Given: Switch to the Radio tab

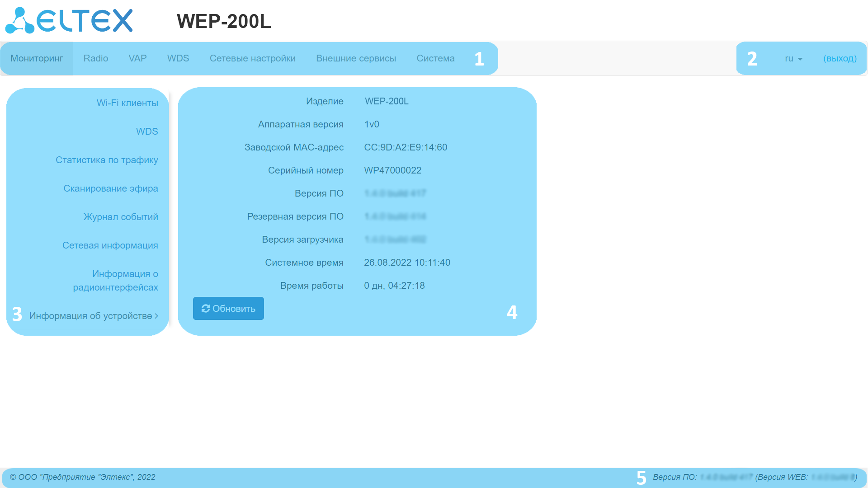Looking at the screenshot, I should click(95, 59).
